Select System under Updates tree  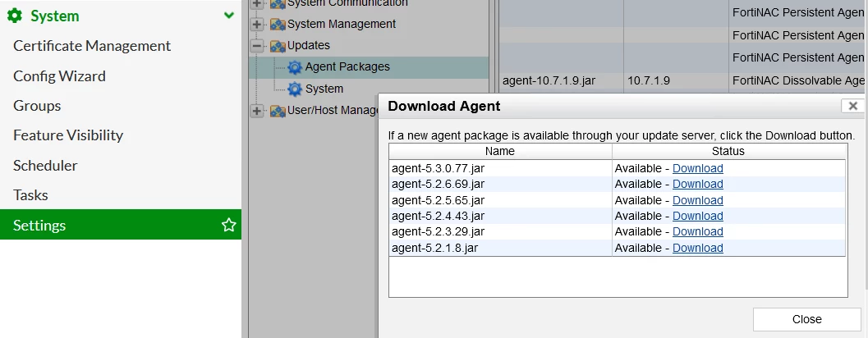pos(324,89)
